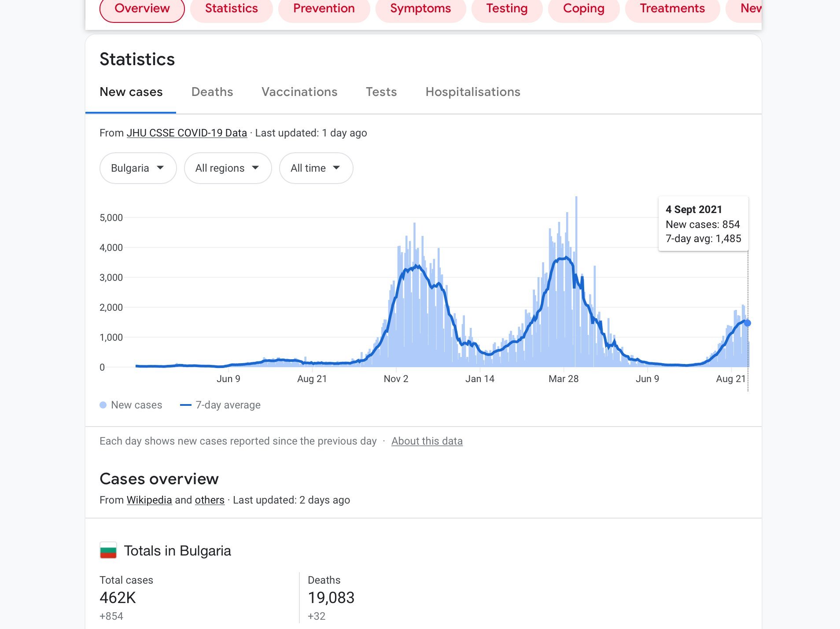Click the About this data link

pyautogui.click(x=427, y=441)
